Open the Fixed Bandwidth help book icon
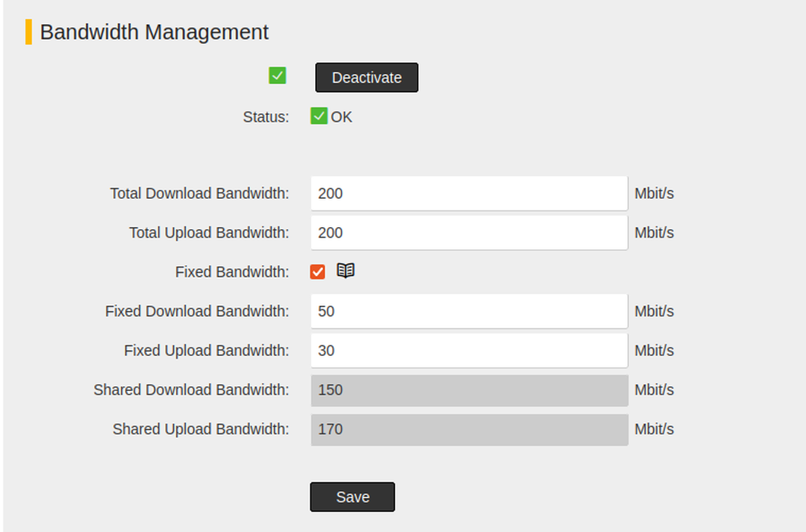The image size is (806, 532). 345,271
